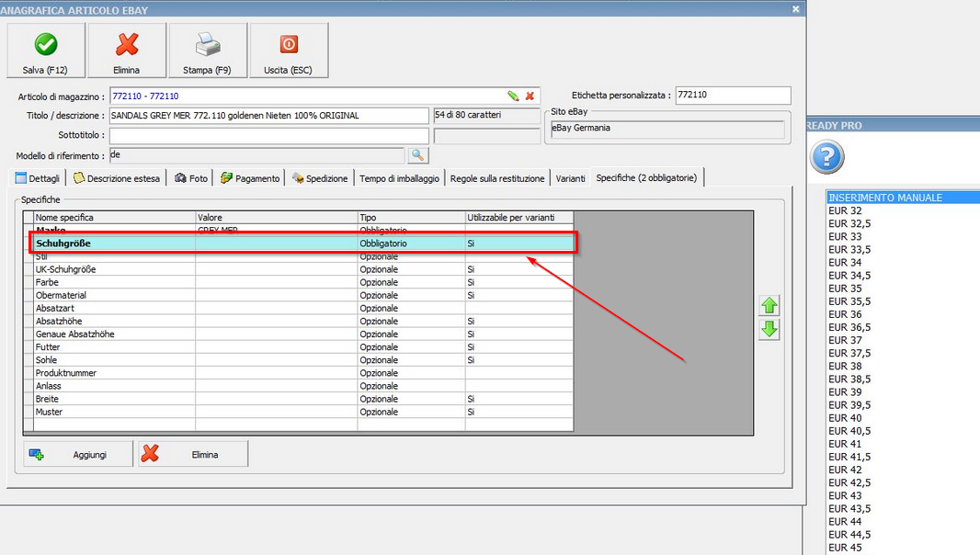Move the specification down with the green down arrow

tap(769, 330)
